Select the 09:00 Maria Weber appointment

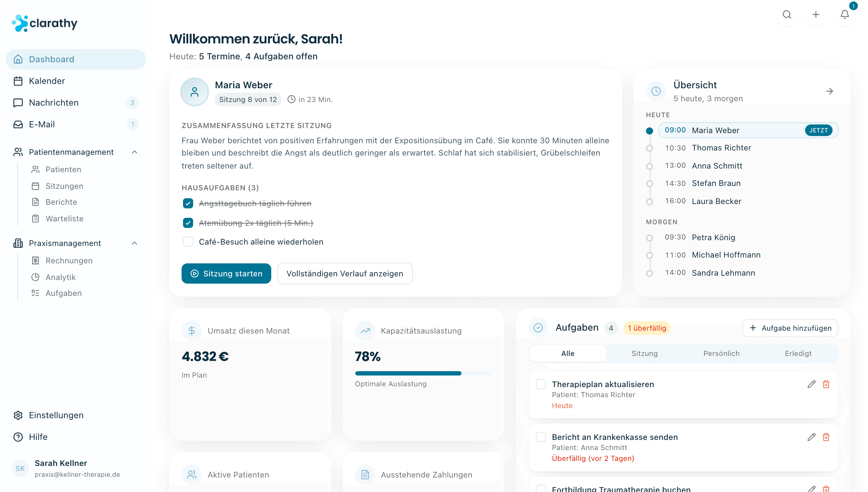coord(749,130)
